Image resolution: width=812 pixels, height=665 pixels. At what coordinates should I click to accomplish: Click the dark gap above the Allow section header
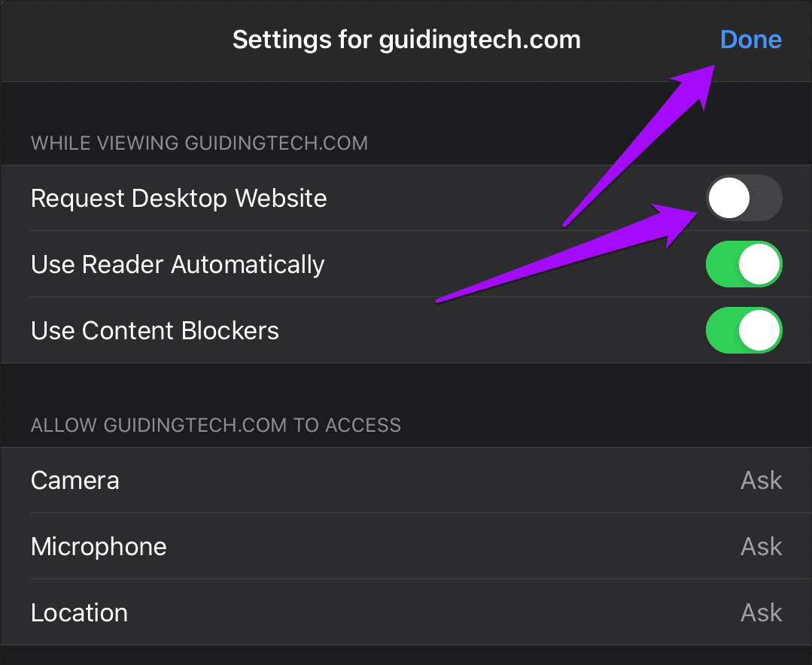coord(406,387)
